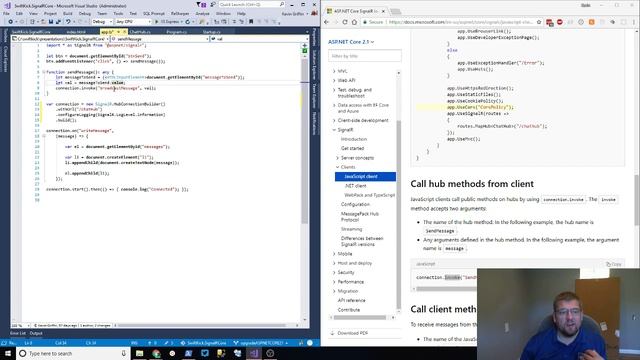
Task: Click Download PDF link
Action: click(353, 333)
